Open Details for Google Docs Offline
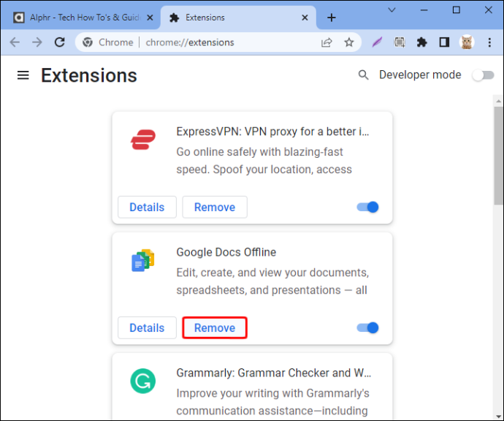Image resolution: width=504 pixels, height=421 pixels. pyautogui.click(x=147, y=327)
